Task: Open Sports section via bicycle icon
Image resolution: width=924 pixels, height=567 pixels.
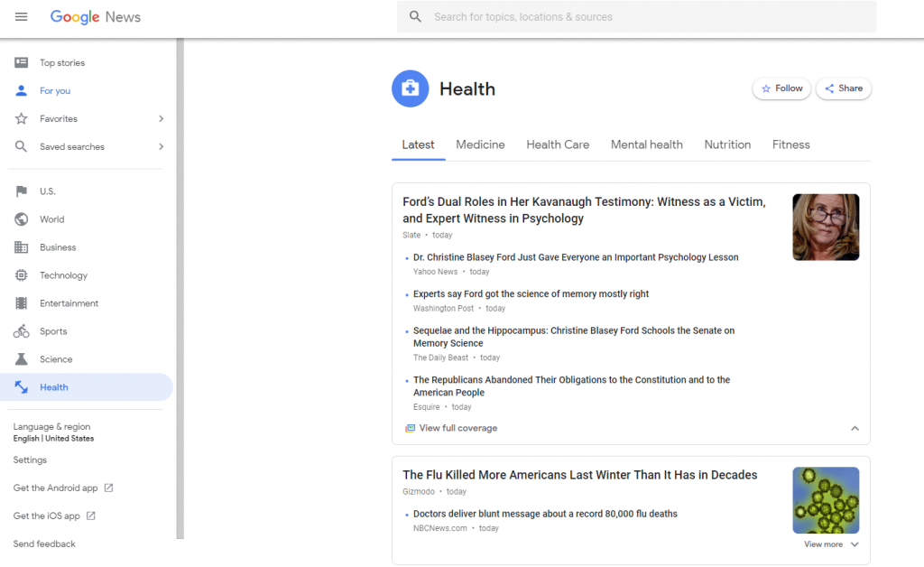Action: coord(22,331)
